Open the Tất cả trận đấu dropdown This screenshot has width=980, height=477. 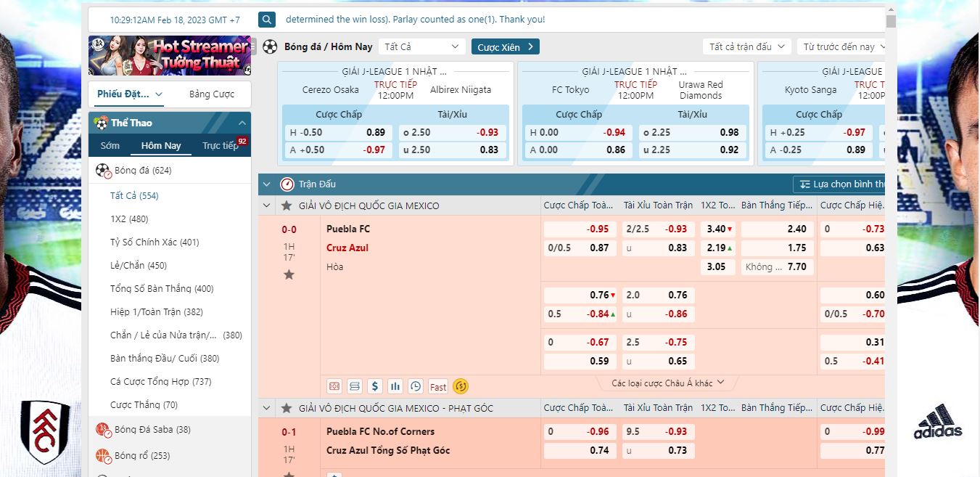[746, 46]
